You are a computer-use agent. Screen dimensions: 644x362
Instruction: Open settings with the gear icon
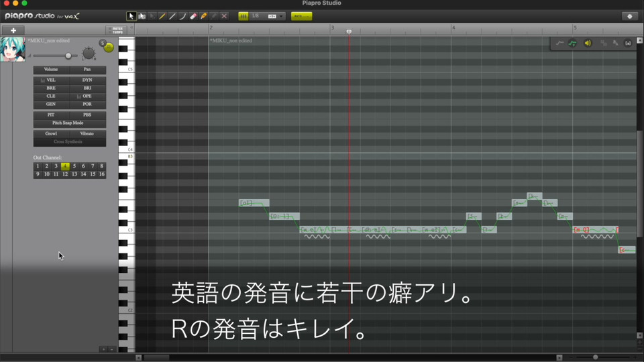[630, 16]
